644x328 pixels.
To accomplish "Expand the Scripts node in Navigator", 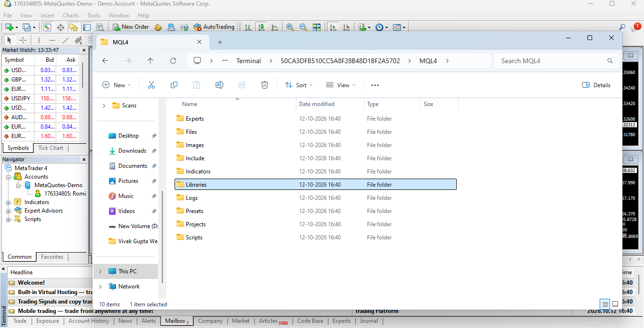I will [x=8, y=219].
